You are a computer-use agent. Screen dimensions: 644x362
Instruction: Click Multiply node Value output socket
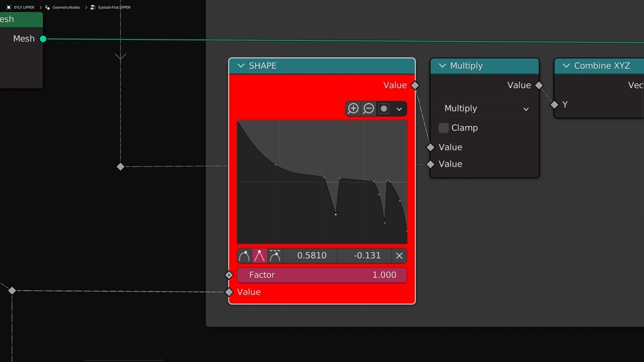coord(539,85)
